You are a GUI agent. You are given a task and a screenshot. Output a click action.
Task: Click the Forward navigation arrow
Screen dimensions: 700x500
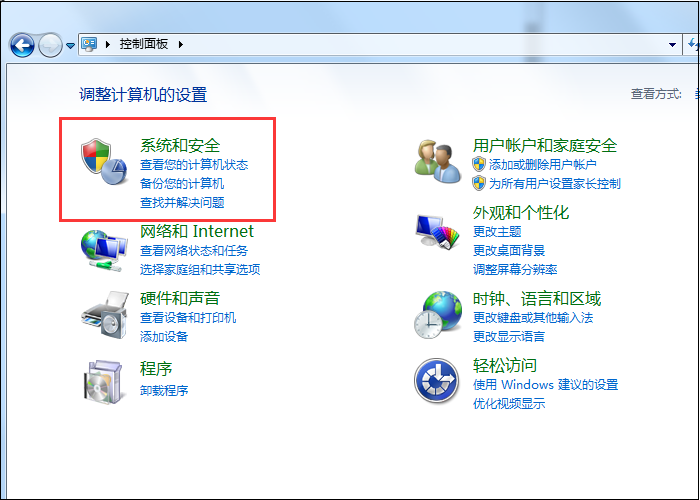click(50, 45)
